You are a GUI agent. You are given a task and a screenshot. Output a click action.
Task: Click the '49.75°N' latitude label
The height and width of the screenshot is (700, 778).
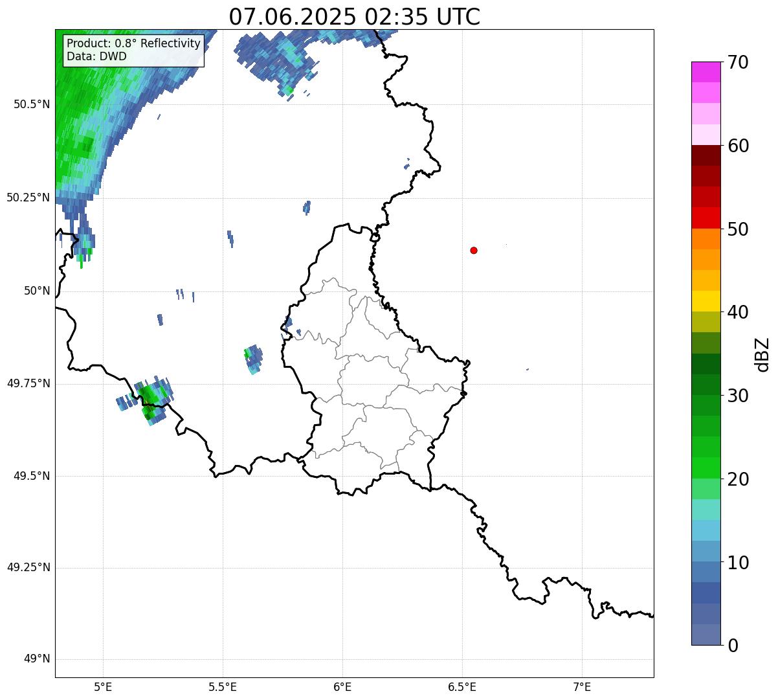pos(28,383)
